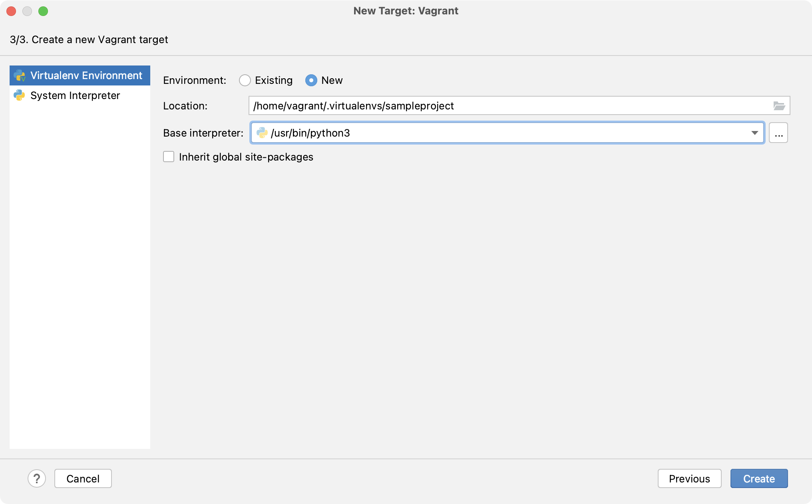Select System Interpreter in sidebar
Viewport: 812px width, 504px height.
[x=75, y=95]
